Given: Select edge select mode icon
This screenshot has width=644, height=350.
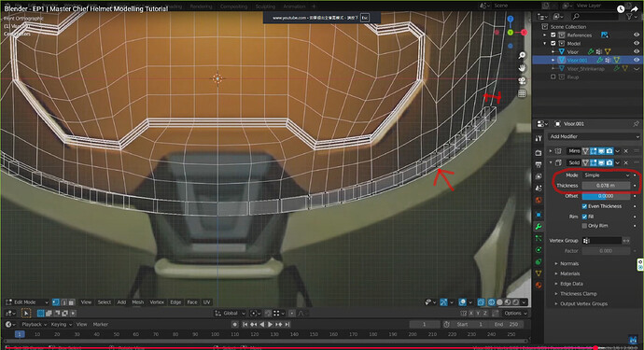Looking at the screenshot, I should pyautogui.click(x=63, y=302).
